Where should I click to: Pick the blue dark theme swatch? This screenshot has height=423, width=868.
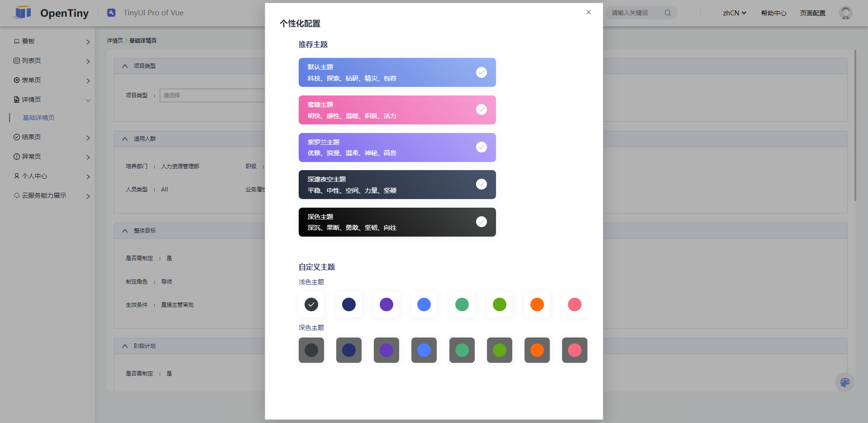(x=424, y=350)
